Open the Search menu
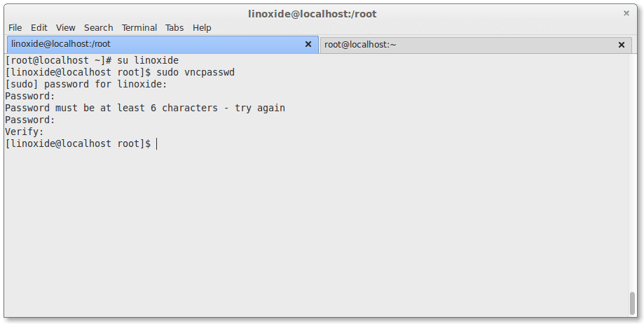This screenshot has width=644, height=324. (x=99, y=27)
